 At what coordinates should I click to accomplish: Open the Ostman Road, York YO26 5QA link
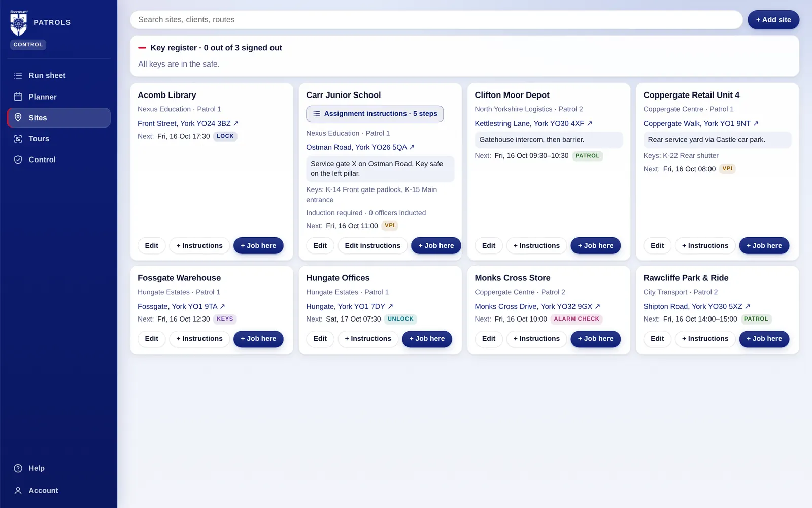point(360,147)
